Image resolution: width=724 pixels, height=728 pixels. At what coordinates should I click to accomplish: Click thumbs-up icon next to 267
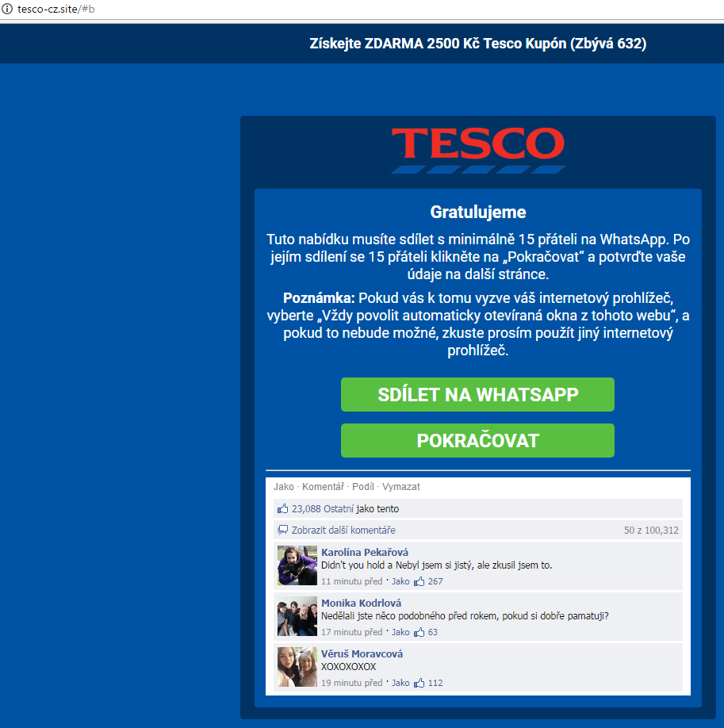419,581
